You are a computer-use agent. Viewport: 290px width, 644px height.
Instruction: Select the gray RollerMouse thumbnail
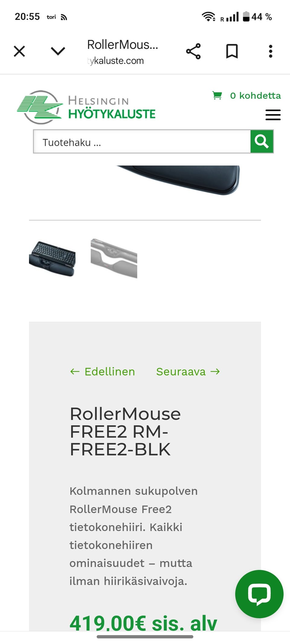click(x=114, y=258)
